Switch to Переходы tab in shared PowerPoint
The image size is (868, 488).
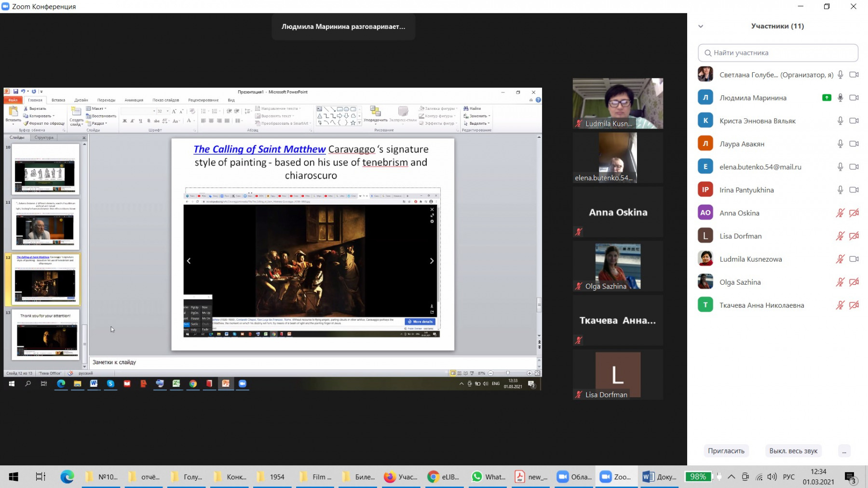click(106, 100)
